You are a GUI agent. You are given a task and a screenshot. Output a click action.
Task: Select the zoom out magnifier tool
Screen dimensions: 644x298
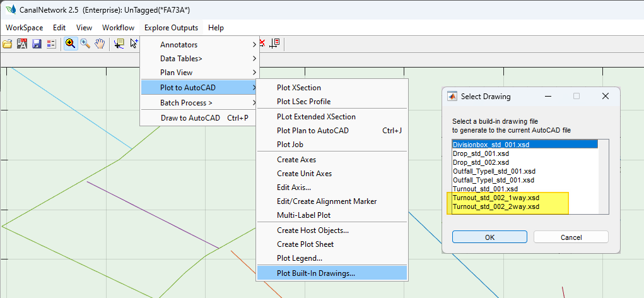coord(85,44)
